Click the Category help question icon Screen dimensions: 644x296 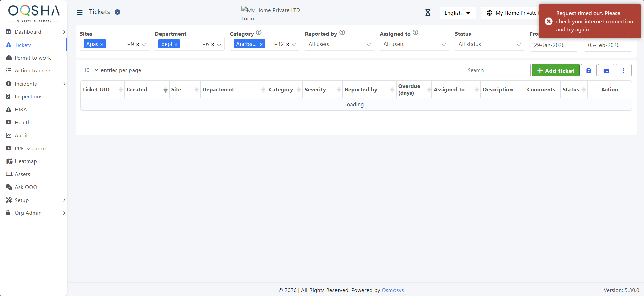pyautogui.click(x=259, y=33)
